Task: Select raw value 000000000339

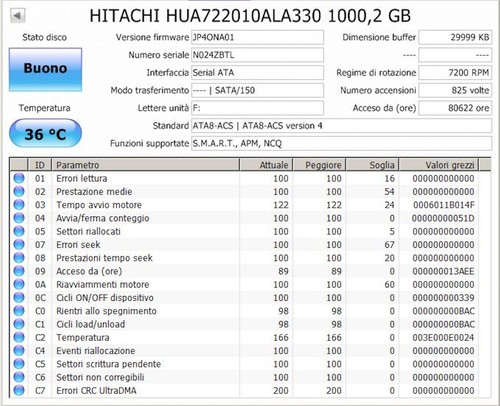Action: pyautogui.click(x=443, y=298)
